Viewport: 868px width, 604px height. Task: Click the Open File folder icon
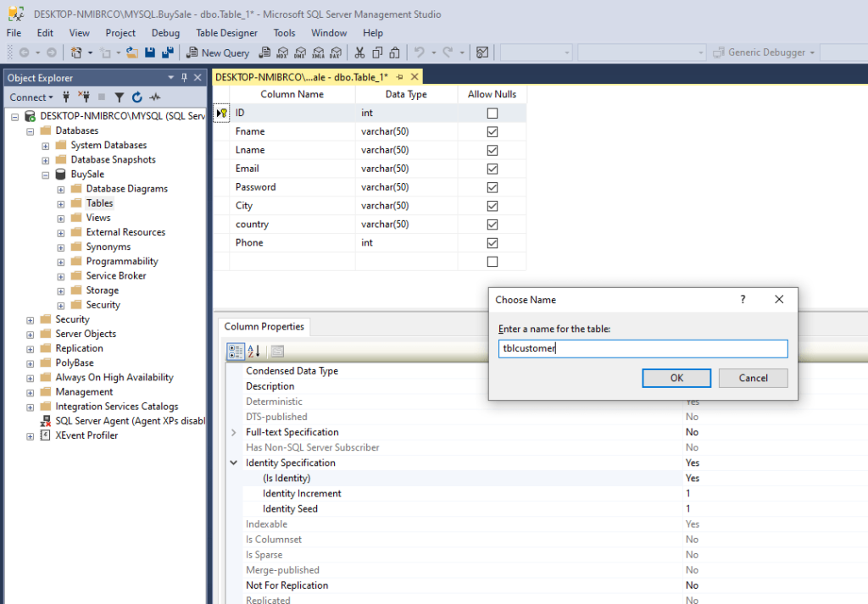coord(132,53)
